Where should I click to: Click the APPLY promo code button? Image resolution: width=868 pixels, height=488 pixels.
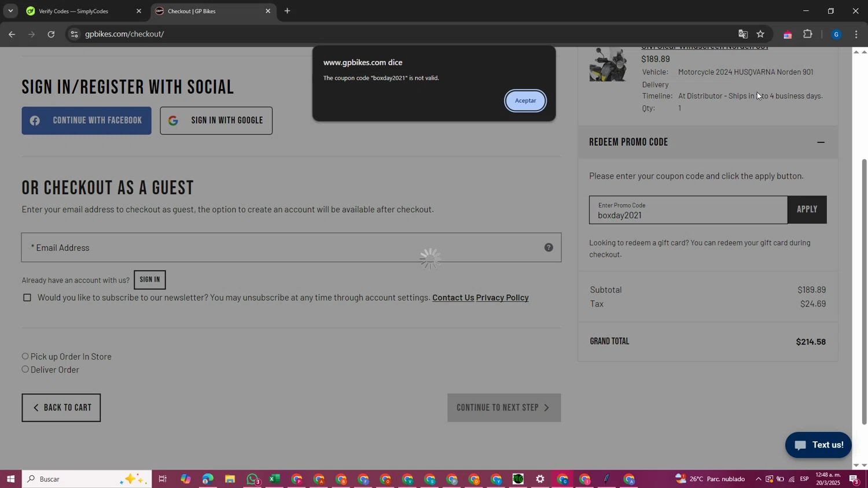click(x=807, y=209)
